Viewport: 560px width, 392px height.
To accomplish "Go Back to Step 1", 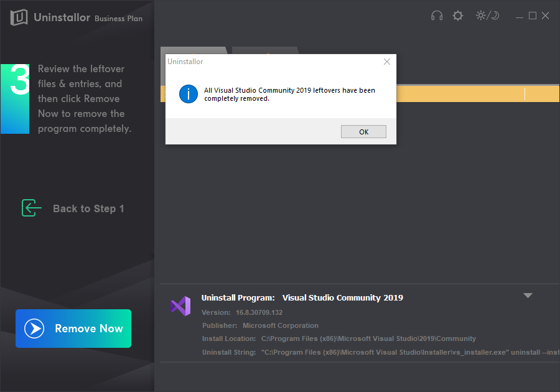I will (x=73, y=208).
